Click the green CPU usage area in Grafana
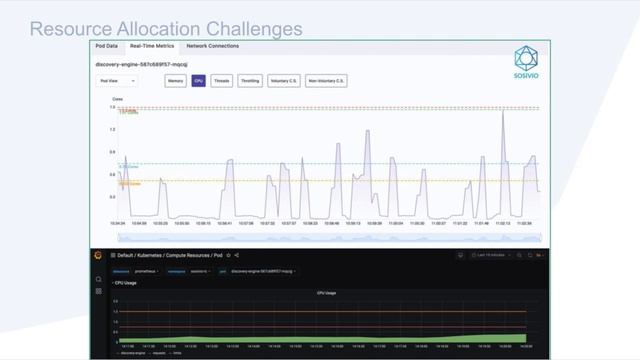The height and width of the screenshot is (360, 640). 322,340
